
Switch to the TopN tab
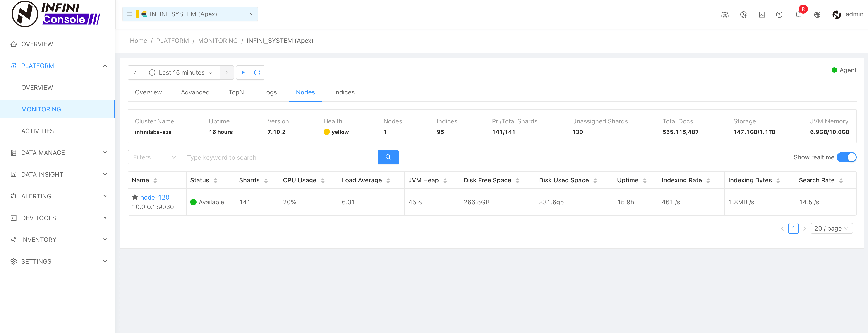click(x=236, y=92)
